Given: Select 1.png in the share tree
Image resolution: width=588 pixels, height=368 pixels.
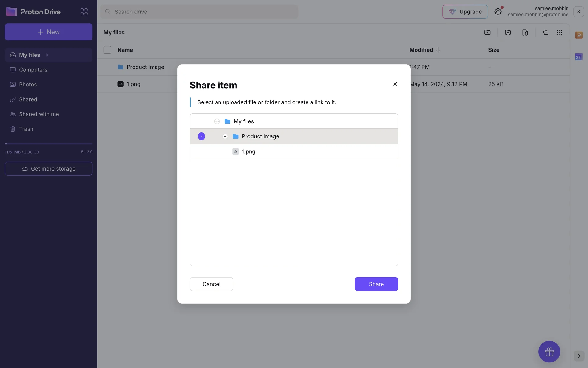Looking at the screenshot, I should click(248, 151).
